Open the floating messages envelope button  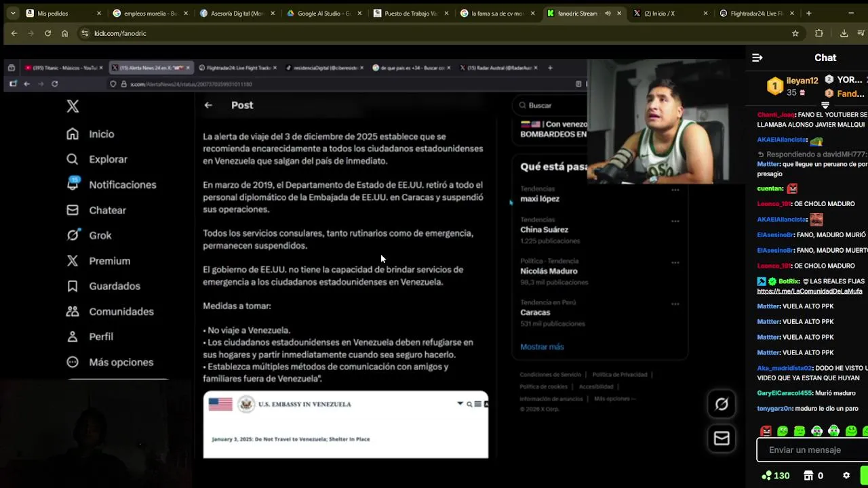pyautogui.click(x=722, y=439)
